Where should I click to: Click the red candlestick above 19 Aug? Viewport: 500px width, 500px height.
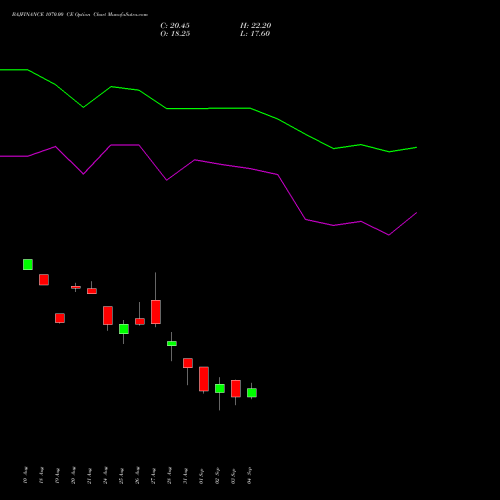coord(60,318)
